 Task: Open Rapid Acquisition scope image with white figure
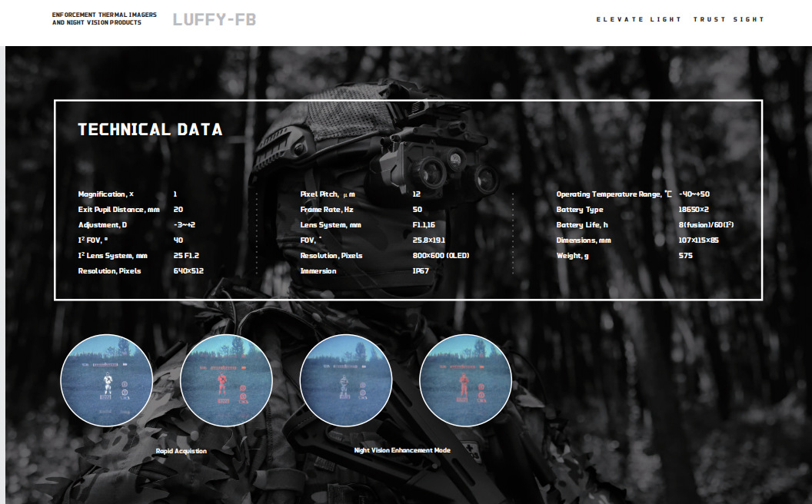coord(107,380)
